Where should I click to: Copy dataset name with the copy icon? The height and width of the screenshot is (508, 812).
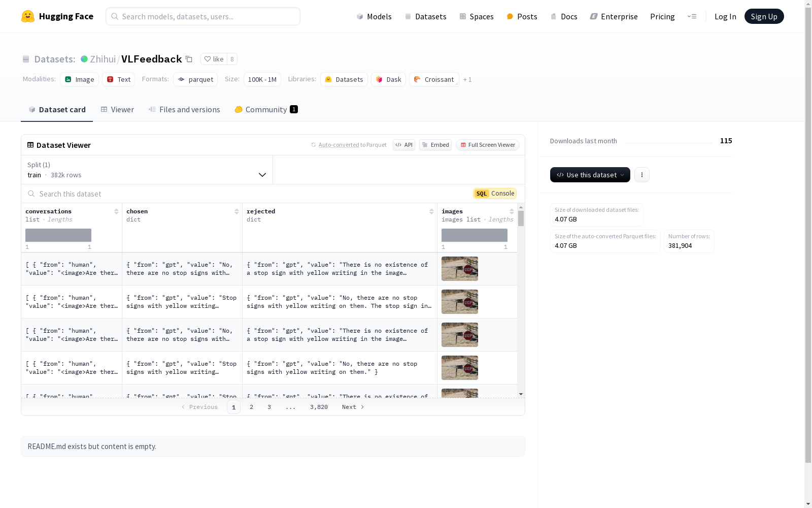189,59
